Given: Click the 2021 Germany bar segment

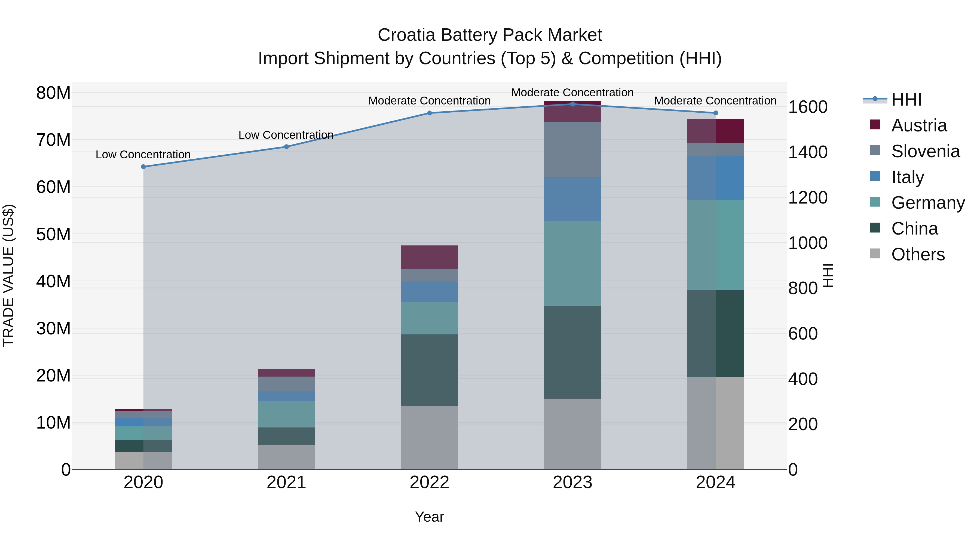Looking at the screenshot, I should click(x=286, y=414).
